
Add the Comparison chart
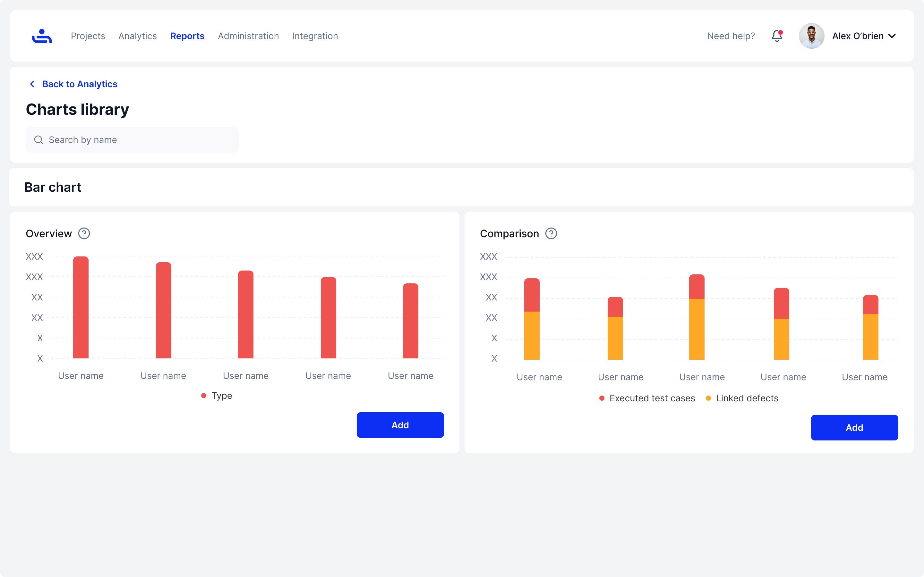[x=854, y=427]
